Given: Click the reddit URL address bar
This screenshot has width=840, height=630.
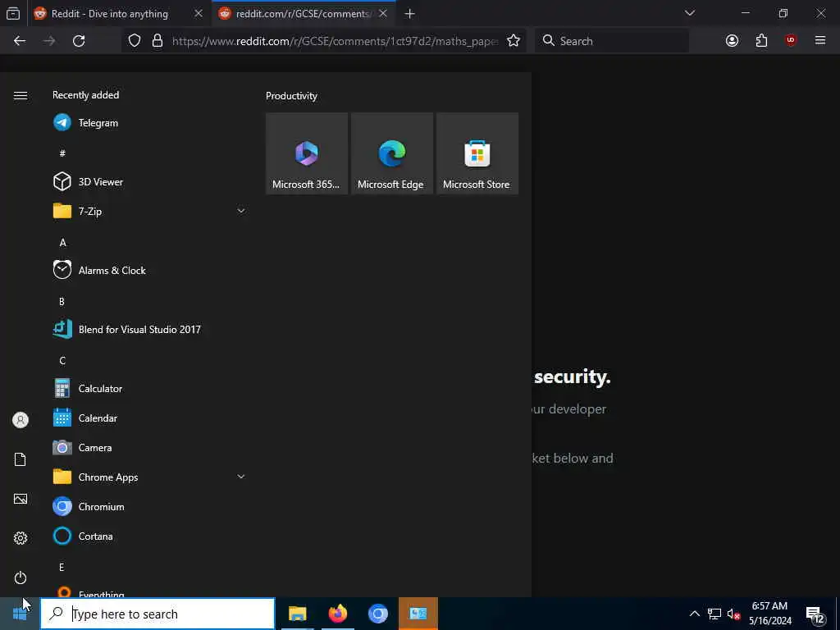Looking at the screenshot, I should [335, 41].
